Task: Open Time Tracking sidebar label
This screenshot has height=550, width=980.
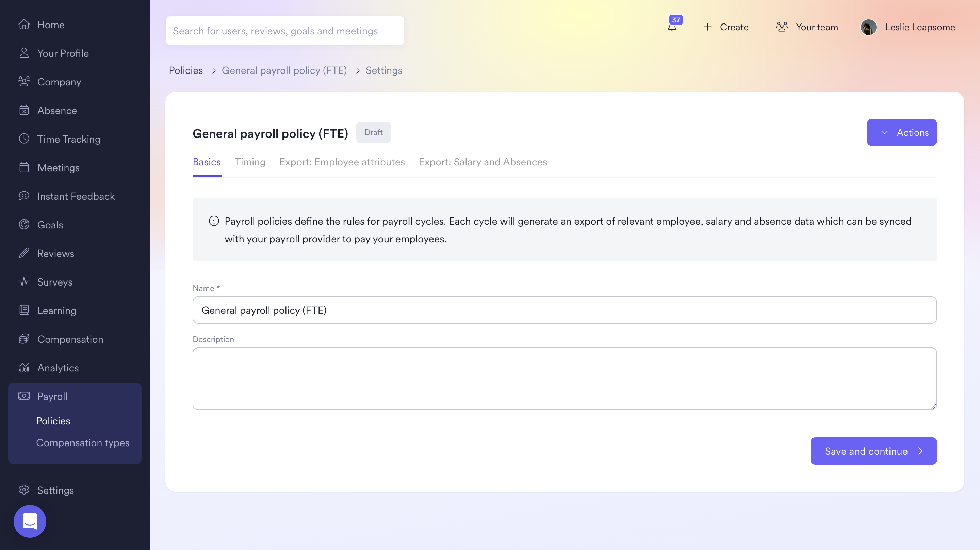Action: click(69, 139)
